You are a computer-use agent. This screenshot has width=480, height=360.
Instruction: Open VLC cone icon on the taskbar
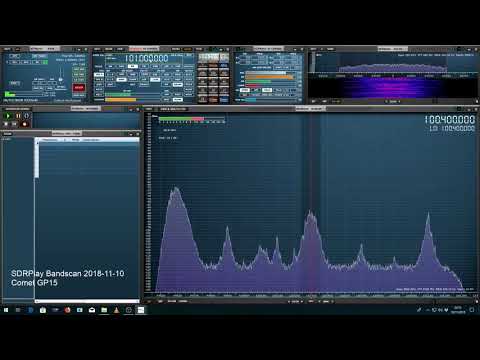pyautogui.click(x=116, y=310)
